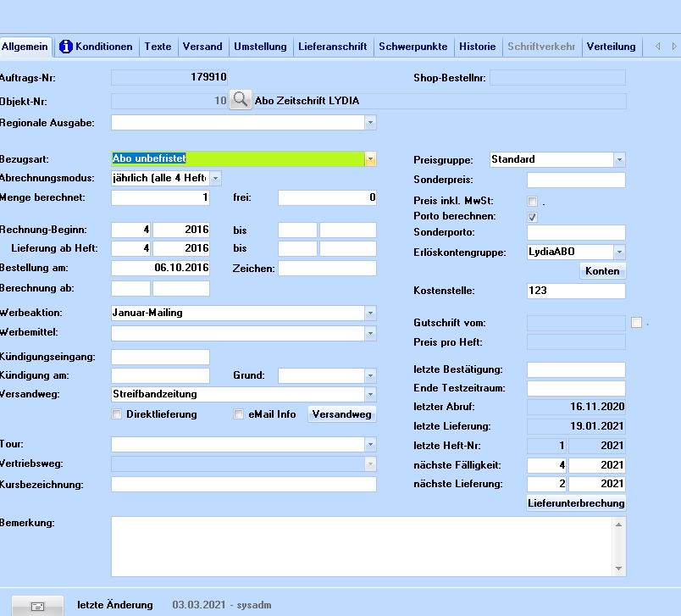Click the Konten button
681x616 pixels.
602,271
